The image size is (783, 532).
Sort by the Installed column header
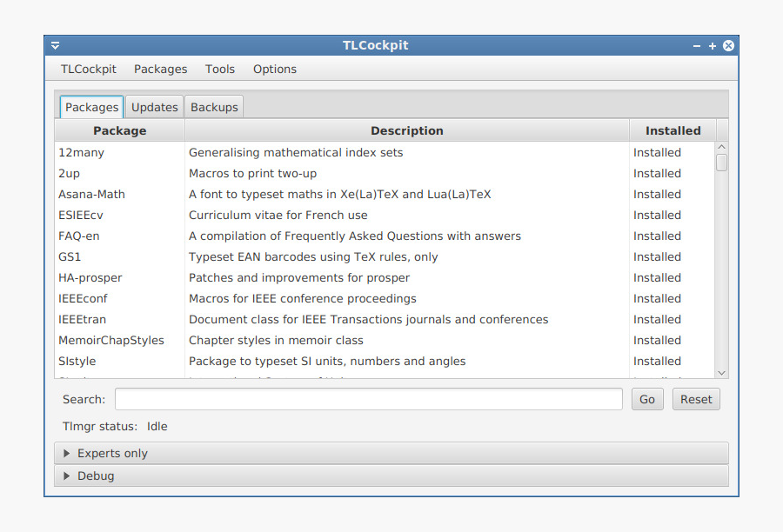coord(673,130)
